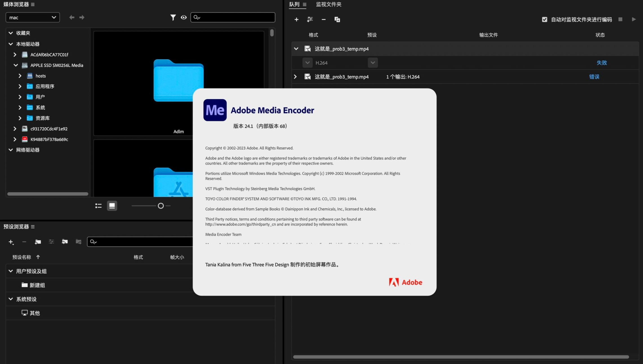Image resolution: width=643 pixels, height=364 pixels.
Task: Expand the 系统 folder
Action: pyautogui.click(x=20, y=107)
